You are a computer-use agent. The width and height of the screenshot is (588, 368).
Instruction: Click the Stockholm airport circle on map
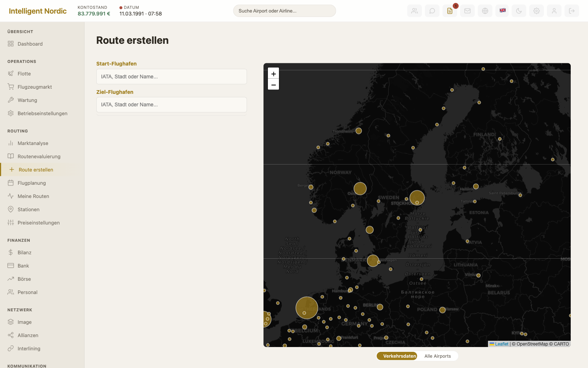point(417,198)
